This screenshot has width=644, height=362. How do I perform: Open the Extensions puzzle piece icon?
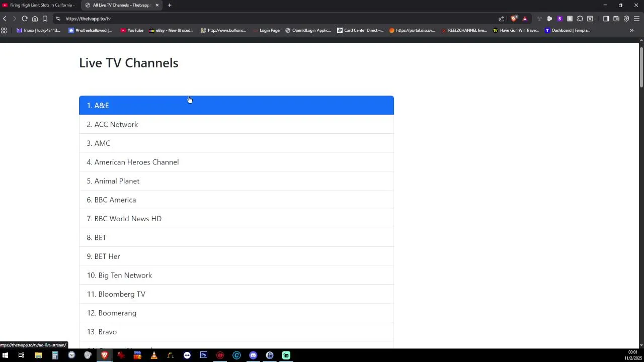pos(580,19)
